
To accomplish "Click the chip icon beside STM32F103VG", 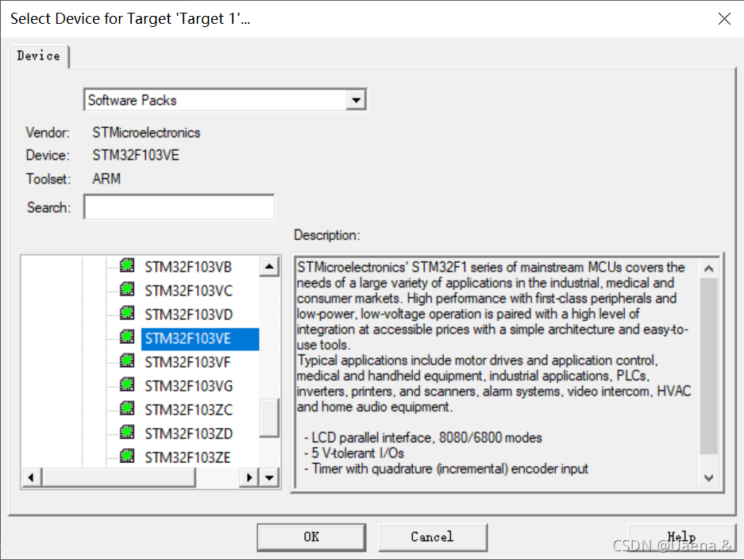I will (127, 384).
